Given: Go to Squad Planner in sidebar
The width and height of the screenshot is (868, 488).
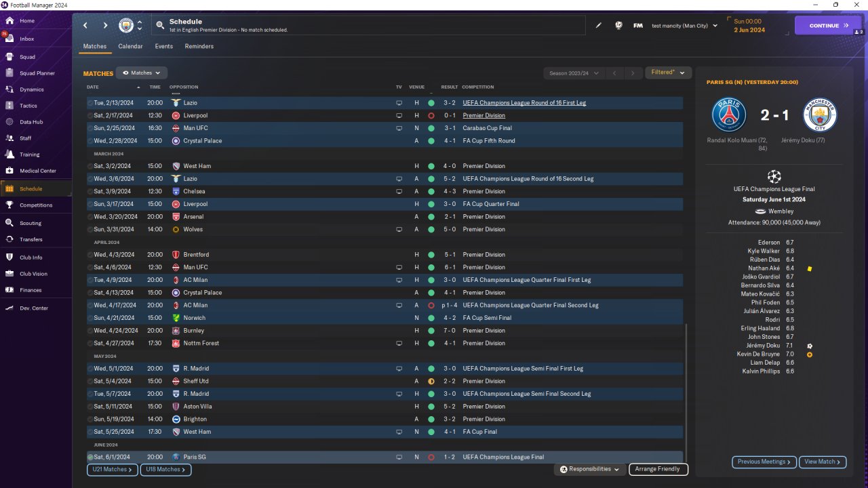Looking at the screenshot, I should click(35, 73).
